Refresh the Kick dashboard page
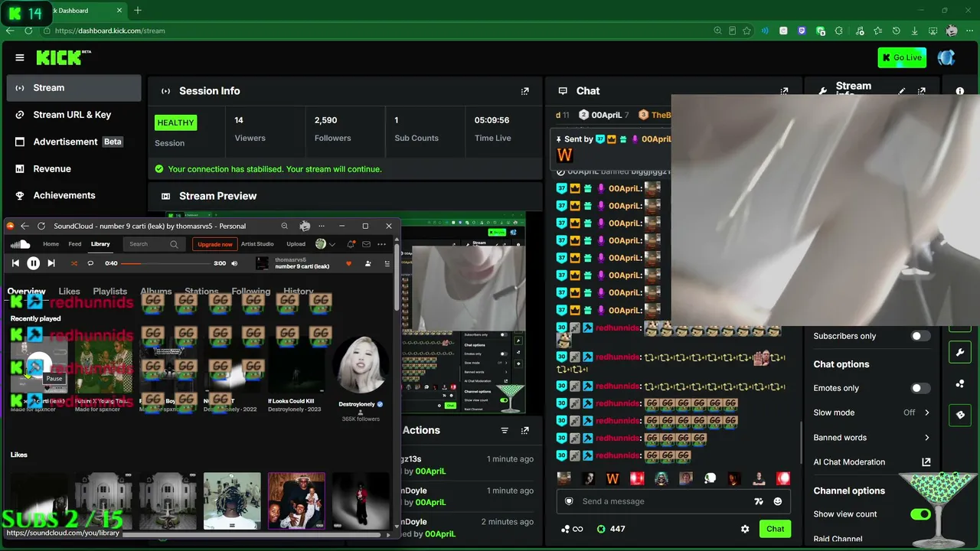980x551 pixels. (28, 31)
